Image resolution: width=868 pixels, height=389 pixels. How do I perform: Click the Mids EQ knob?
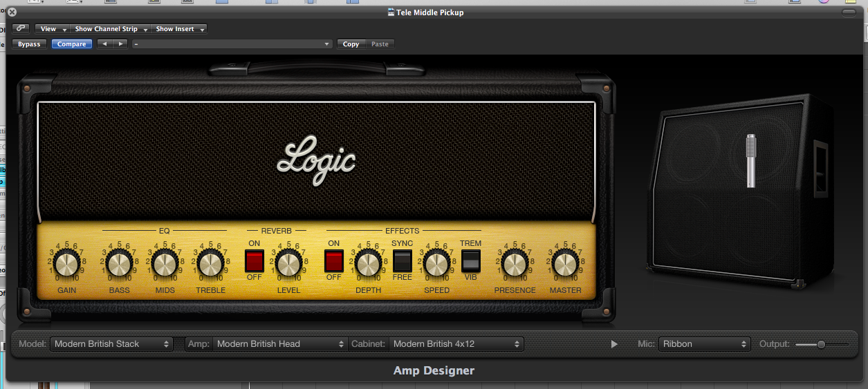click(165, 264)
